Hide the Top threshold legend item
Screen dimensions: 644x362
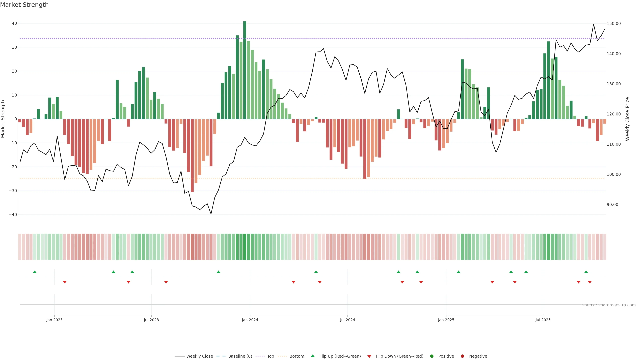[x=270, y=356]
